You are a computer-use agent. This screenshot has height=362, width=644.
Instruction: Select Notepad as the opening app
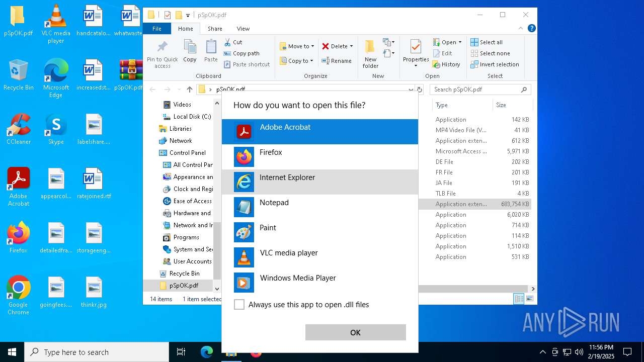pyautogui.click(x=319, y=207)
